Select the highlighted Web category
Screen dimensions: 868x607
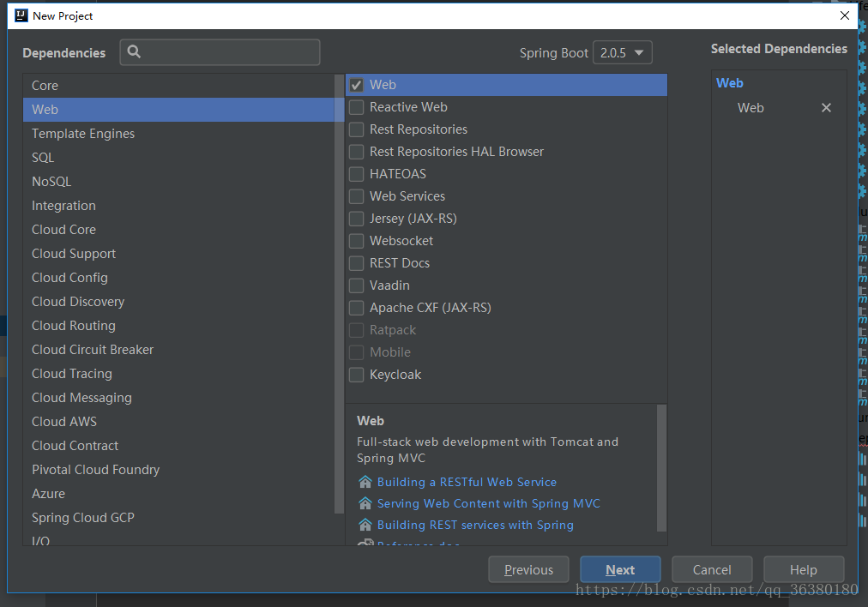(178, 110)
